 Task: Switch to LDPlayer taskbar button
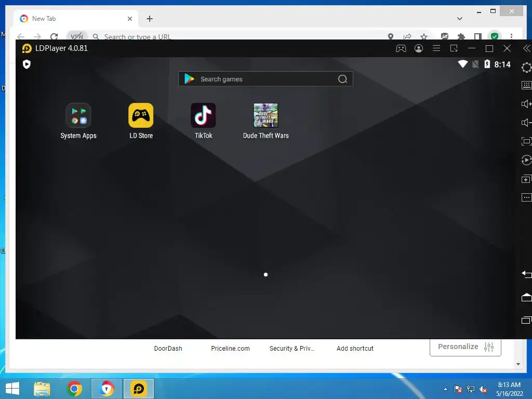(x=138, y=389)
